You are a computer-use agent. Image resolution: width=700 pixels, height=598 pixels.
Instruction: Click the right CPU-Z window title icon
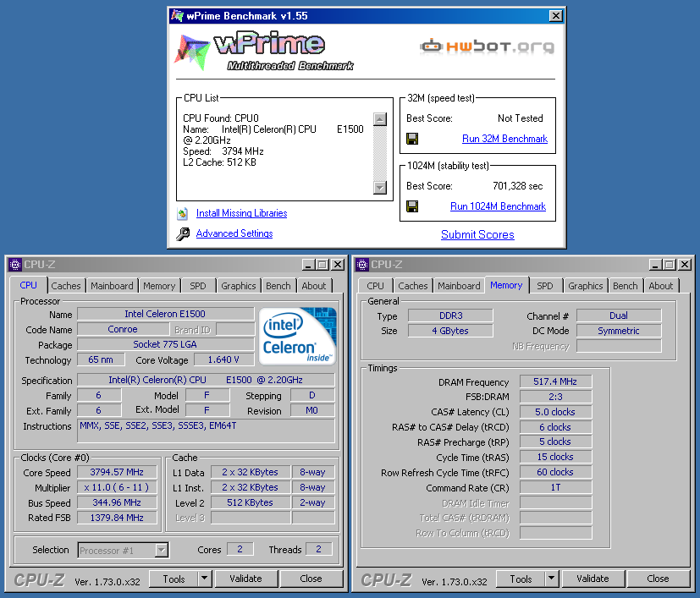[361, 265]
